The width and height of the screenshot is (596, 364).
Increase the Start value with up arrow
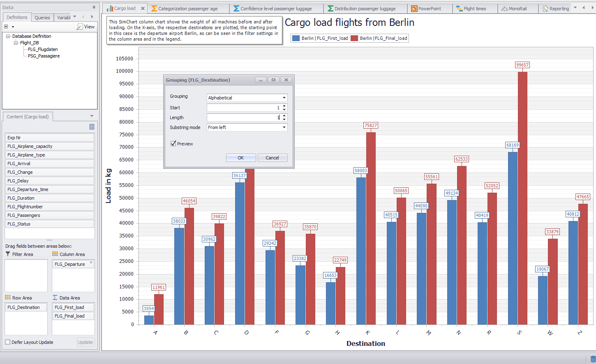tap(284, 106)
